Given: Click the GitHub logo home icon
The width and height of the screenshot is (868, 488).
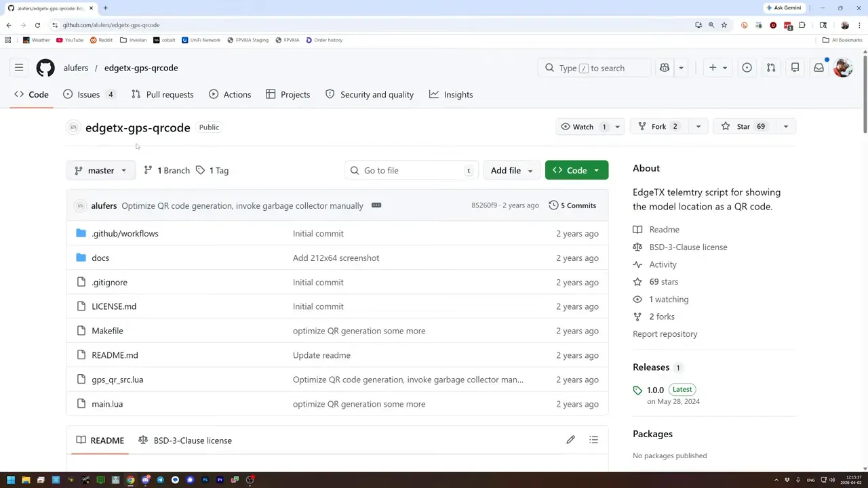Looking at the screenshot, I should pyautogui.click(x=45, y=68).
